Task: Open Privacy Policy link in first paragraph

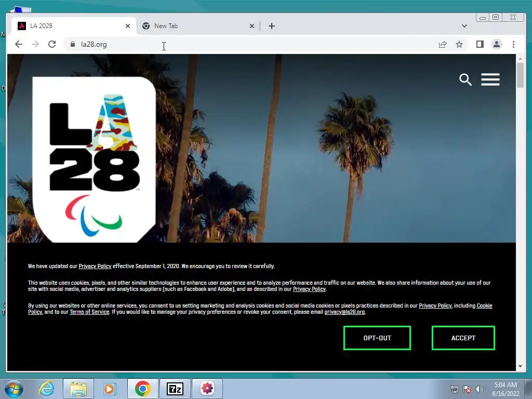Action: coord(95,267)
